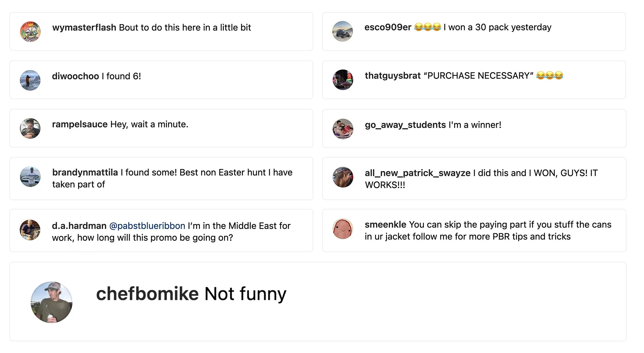Image resolution: width=644 pixels, height=353 pixels.
Task: Open all_new_patrick_swayze's avatar
Action: (343, 177)
